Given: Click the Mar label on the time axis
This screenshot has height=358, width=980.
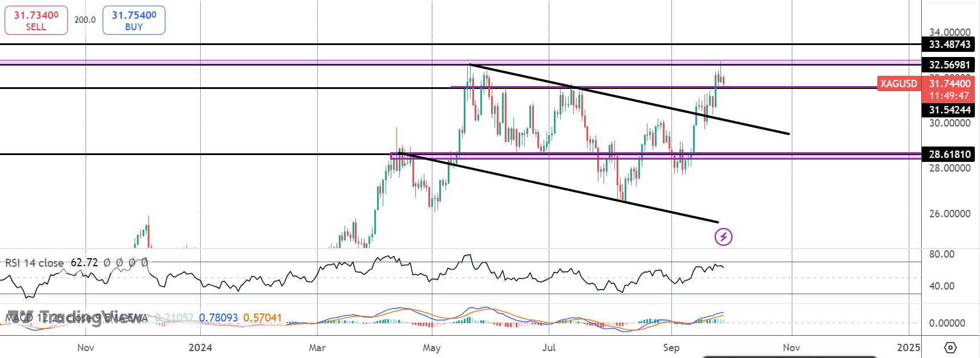Looking at the screenshot, I should tap(317, 347).
